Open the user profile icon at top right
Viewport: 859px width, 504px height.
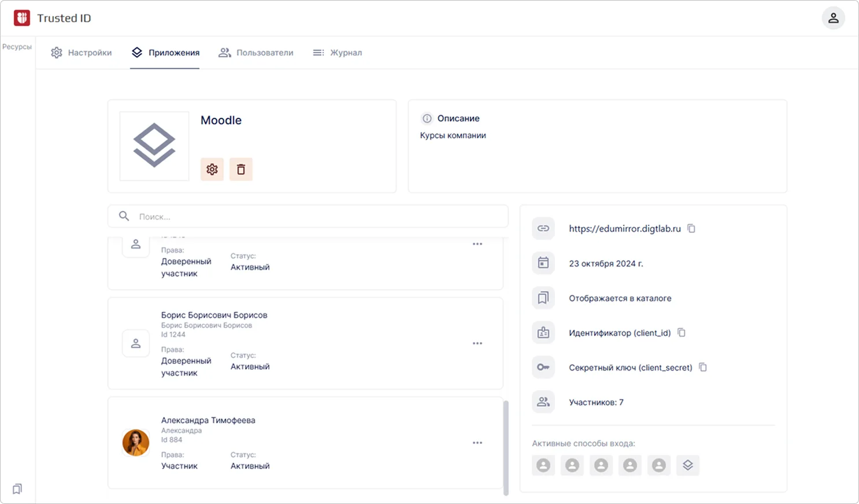coord(833,18)
